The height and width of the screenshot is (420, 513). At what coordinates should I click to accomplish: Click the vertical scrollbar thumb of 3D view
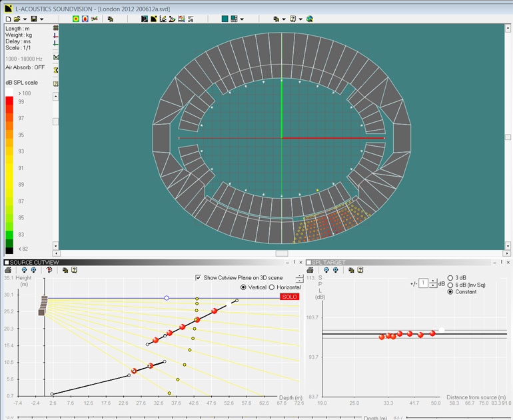click(x=508, y=137)
